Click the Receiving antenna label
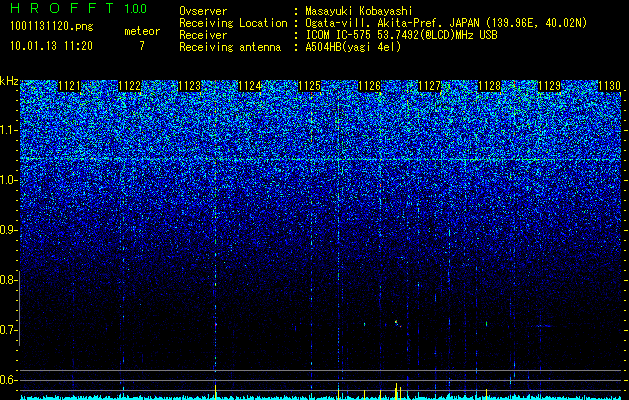Image resolution: width=629 pixels, height=400 pixels. pos(230,47)
